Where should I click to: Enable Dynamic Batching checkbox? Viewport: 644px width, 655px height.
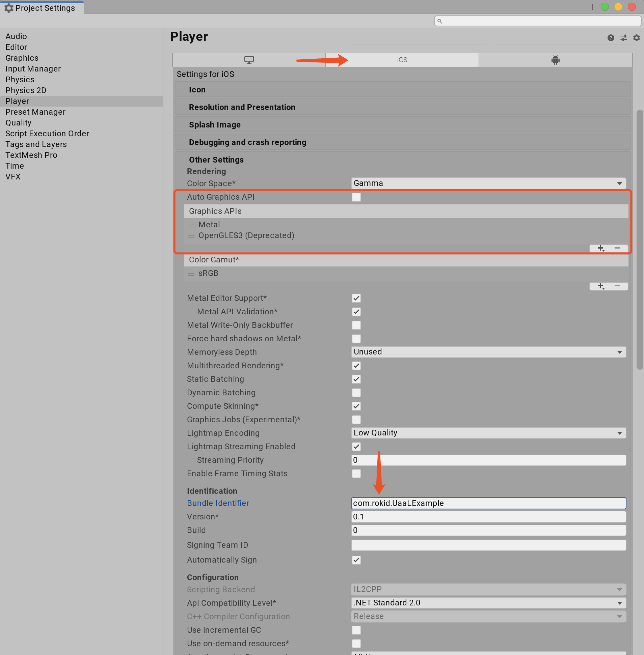coord(356,393)
